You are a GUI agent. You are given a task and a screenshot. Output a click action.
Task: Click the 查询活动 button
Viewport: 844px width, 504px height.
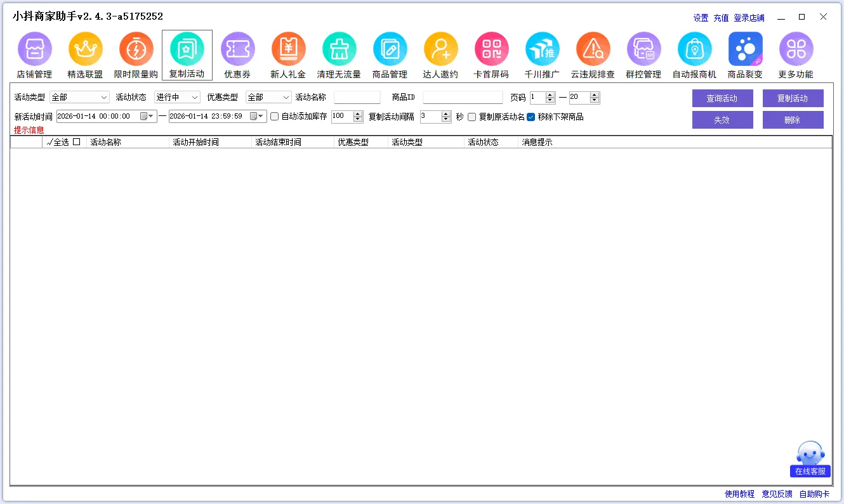(x=722, y=98)
